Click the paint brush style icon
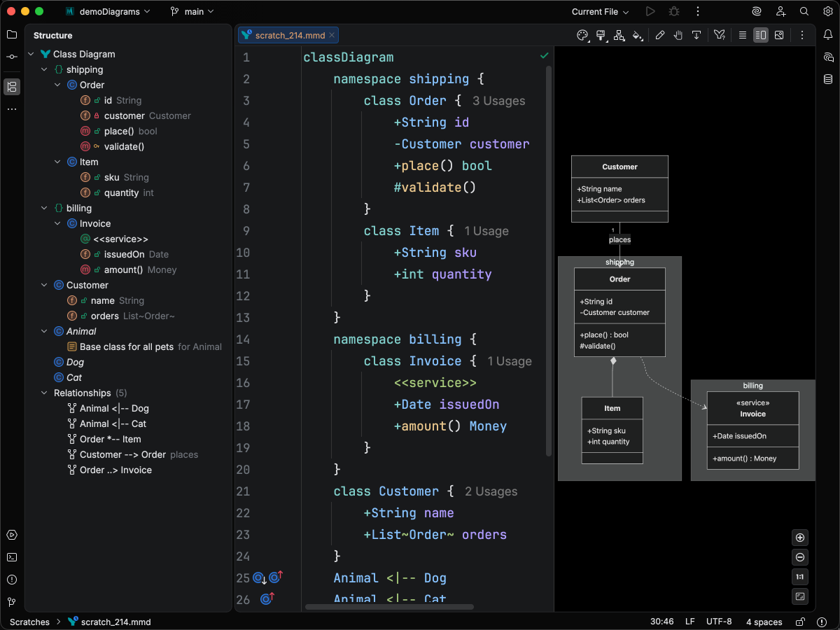Image resolution: width=840 pixels, height=630 pixels. click(601, 35)
